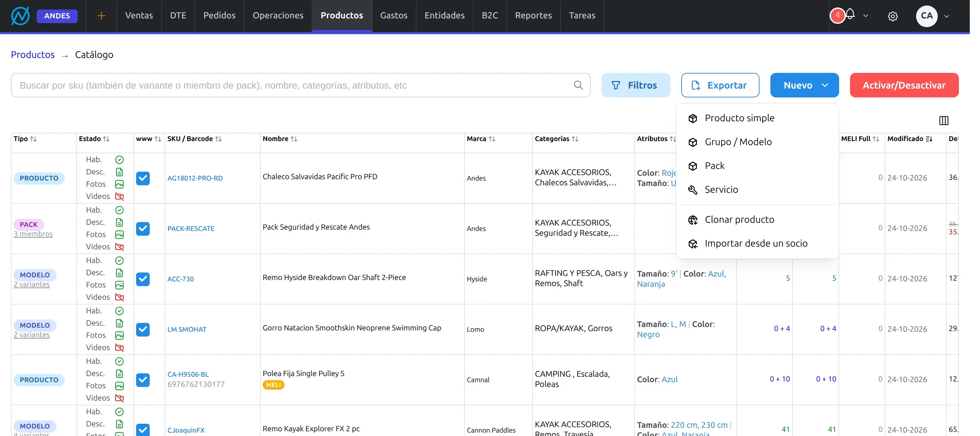Click the search magnifier icon

(578, 85)
